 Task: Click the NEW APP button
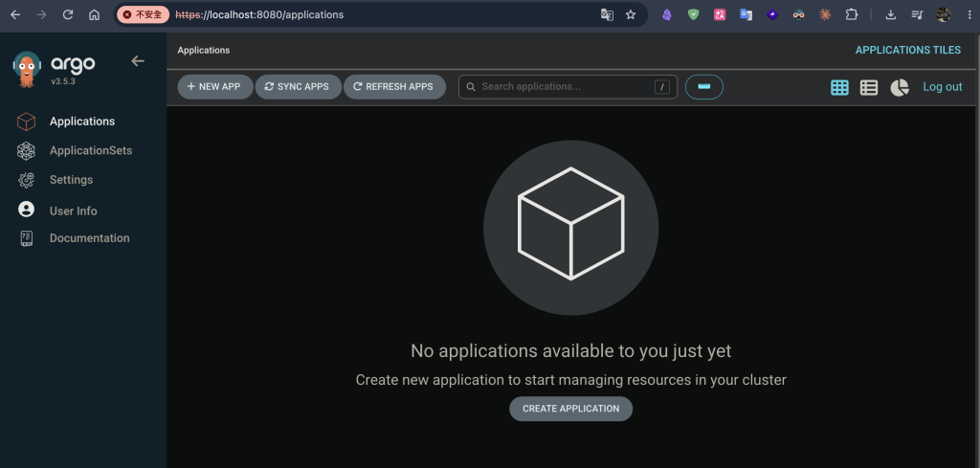tap(215, 87)
